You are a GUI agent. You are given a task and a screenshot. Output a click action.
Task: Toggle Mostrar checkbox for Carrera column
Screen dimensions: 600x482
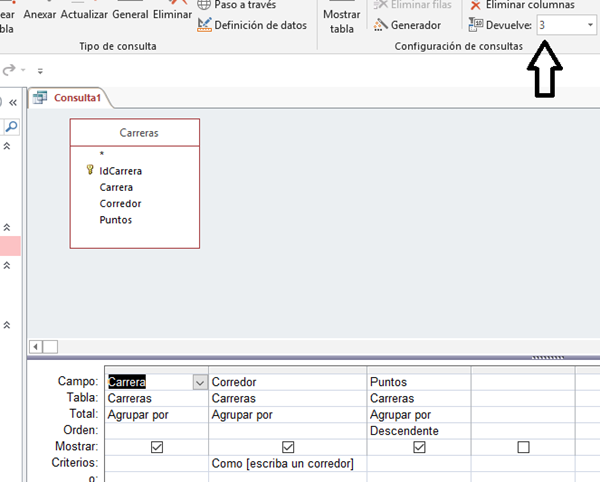click(157, 447)
